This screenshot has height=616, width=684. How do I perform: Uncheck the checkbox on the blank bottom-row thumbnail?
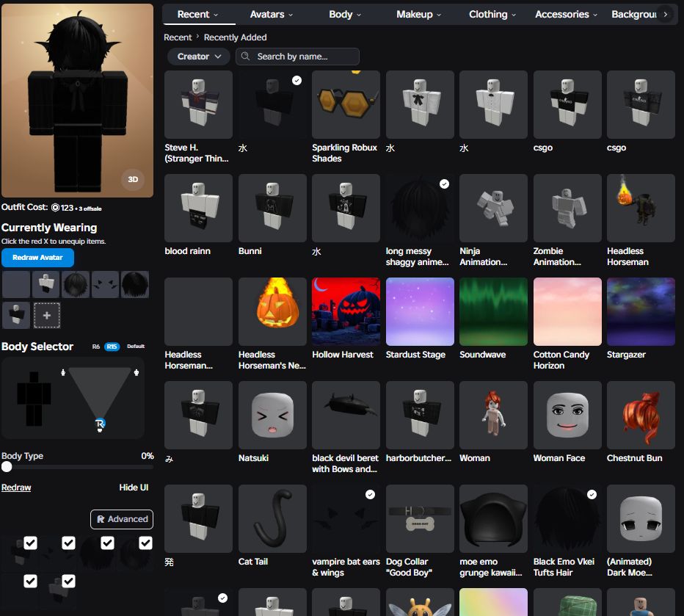point(30,581)
